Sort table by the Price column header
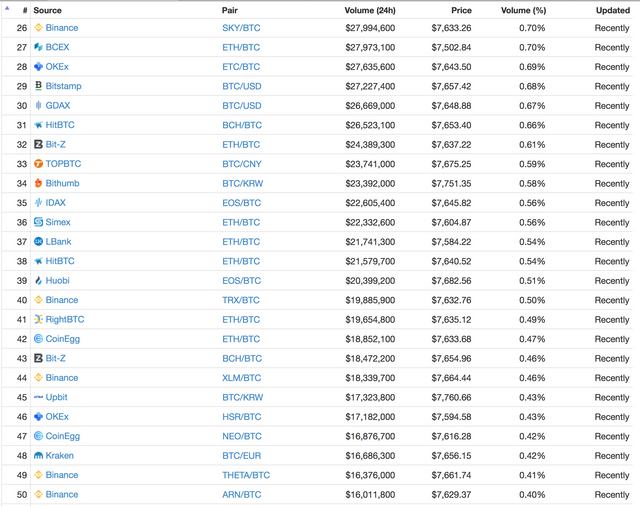This screenshot has width=640, height=507. [x=461, y=10]
